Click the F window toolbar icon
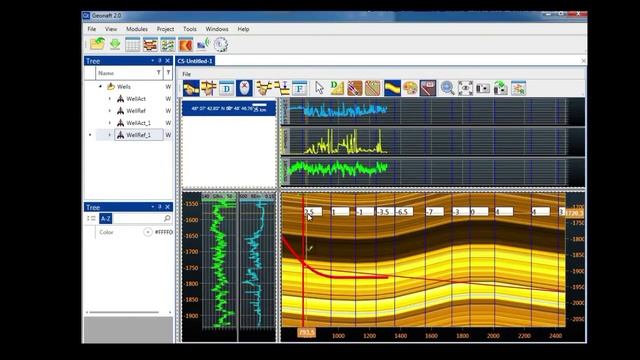This screenshot has width=640, height=360. [x=300, y=88]
